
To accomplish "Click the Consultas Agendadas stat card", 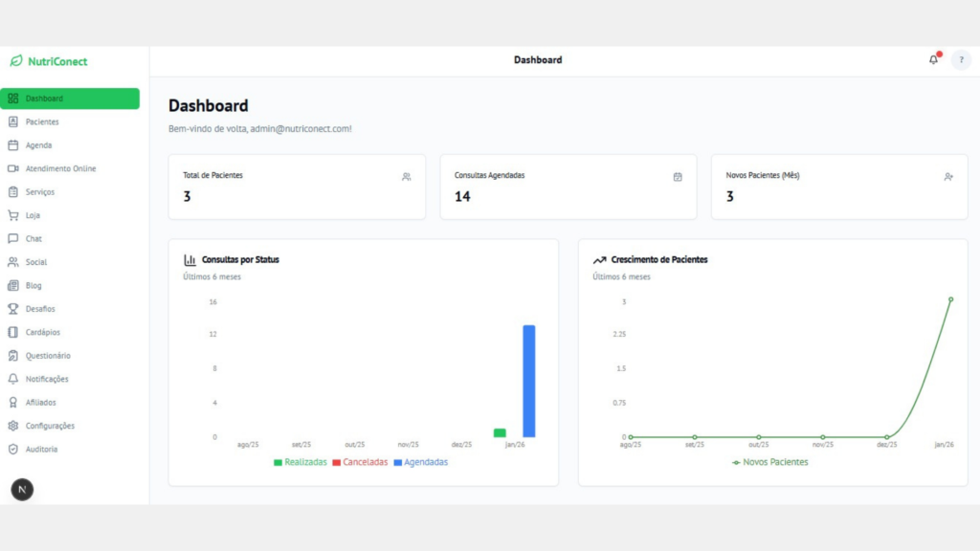I will (568, 187).
